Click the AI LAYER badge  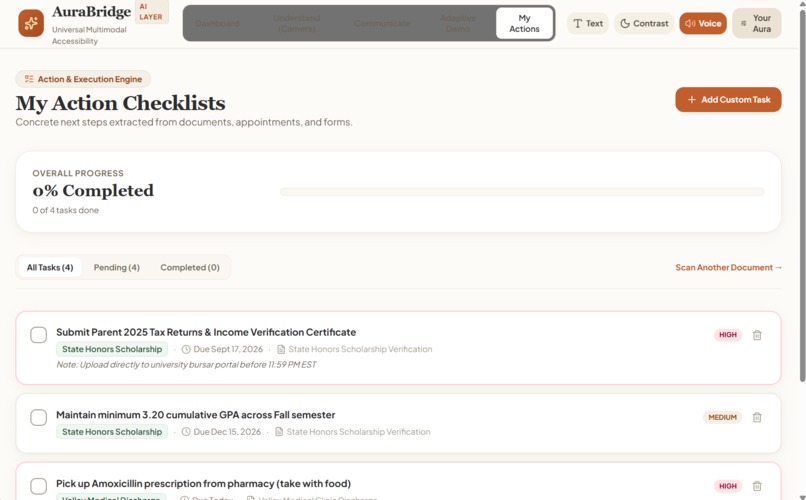(x=151, y=12)
